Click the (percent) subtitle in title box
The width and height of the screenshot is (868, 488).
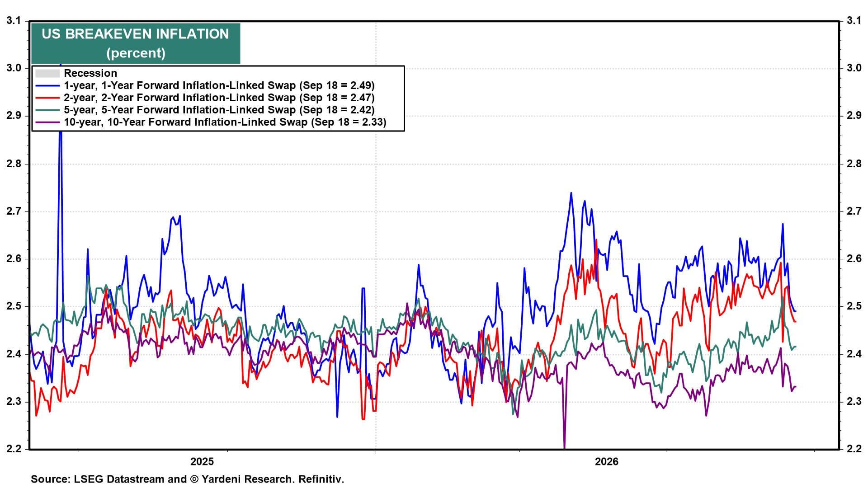click(136, 53)
